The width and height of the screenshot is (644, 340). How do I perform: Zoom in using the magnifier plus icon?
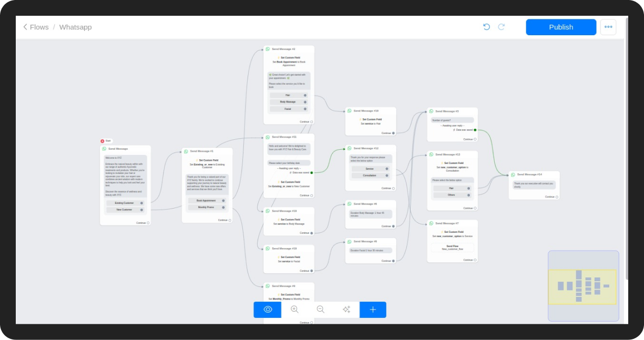click(x=294, y=310)
